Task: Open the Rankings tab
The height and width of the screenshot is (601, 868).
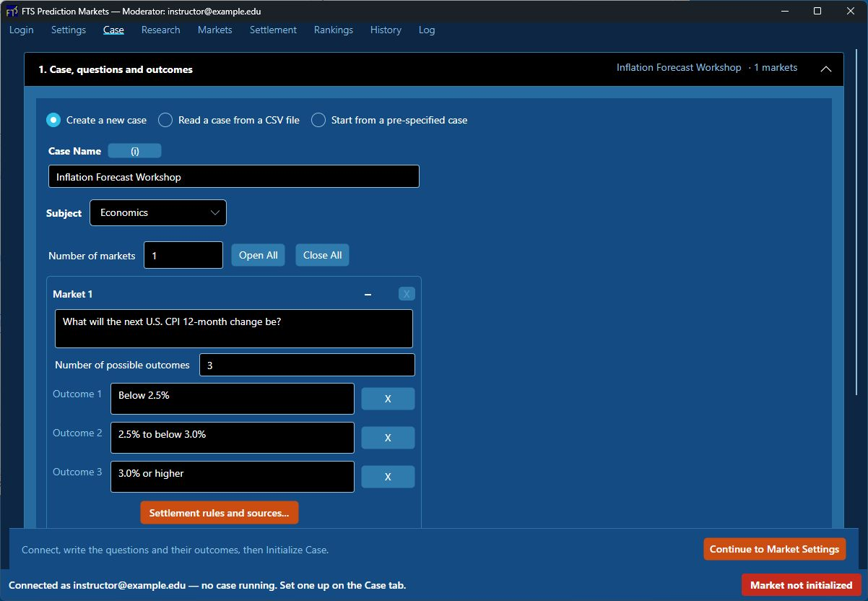Action: (334, 30)
